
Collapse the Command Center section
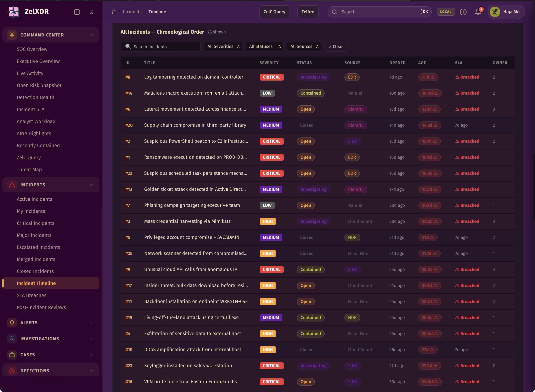pyautogui.click(x=91, y=35)
